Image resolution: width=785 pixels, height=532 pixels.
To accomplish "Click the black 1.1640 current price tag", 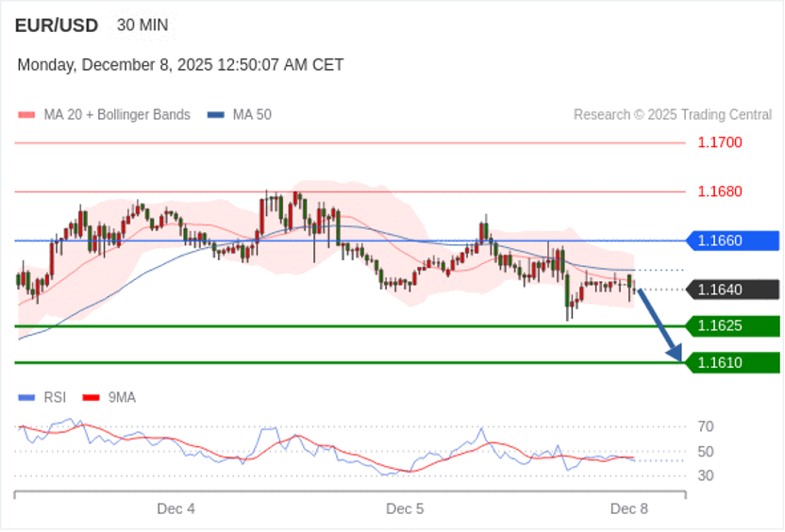I will 732,290.
